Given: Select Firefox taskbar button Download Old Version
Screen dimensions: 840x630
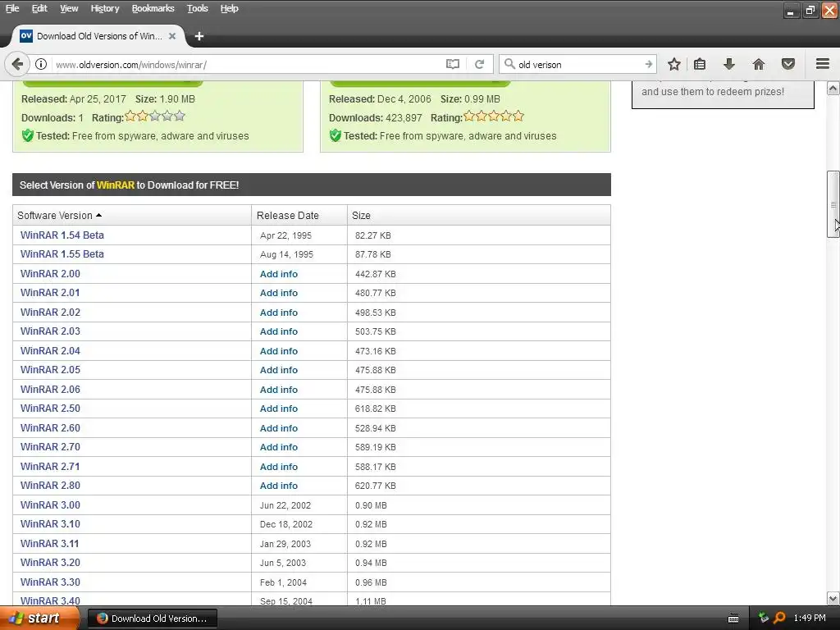Looking at the screenshot, I should [153, 619].
